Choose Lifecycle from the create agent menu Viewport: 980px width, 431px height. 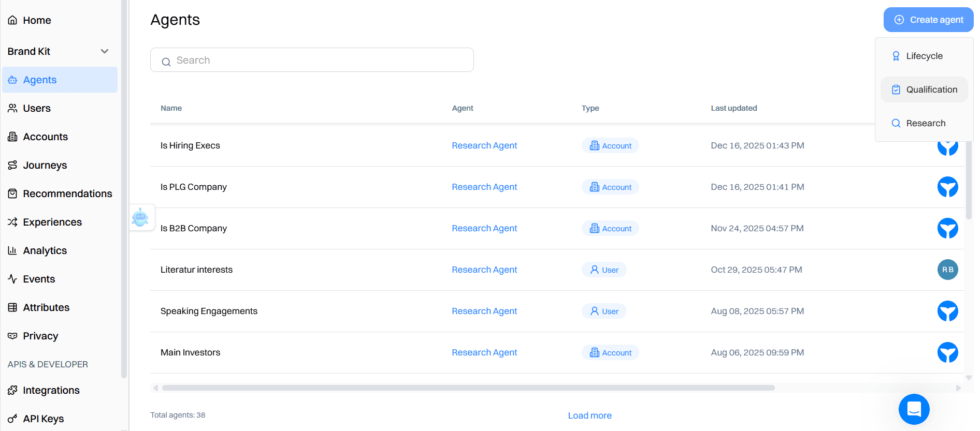click(x=924, y=56)
